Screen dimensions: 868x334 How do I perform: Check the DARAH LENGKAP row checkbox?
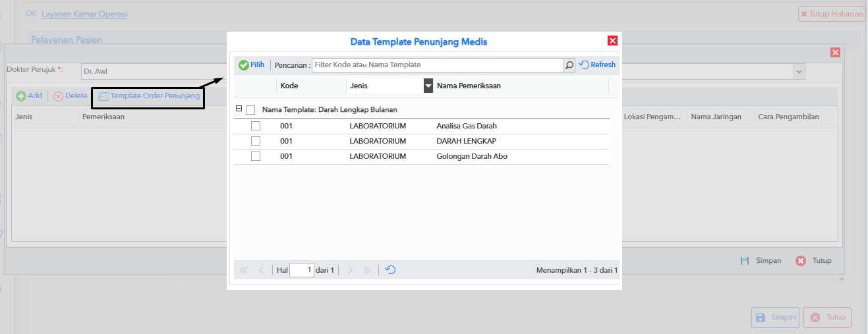click(x=256, y=141)
